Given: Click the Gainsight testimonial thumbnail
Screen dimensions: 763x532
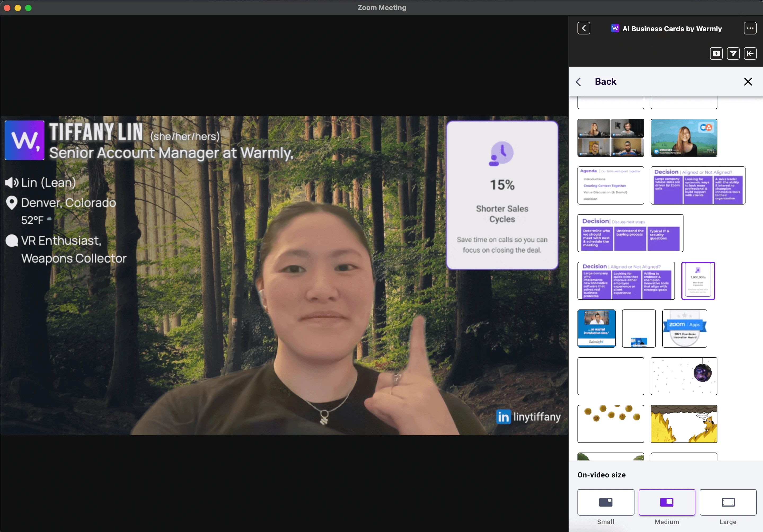Looking at the screenshot, I should pyautogui.click(x=596, y=328).
